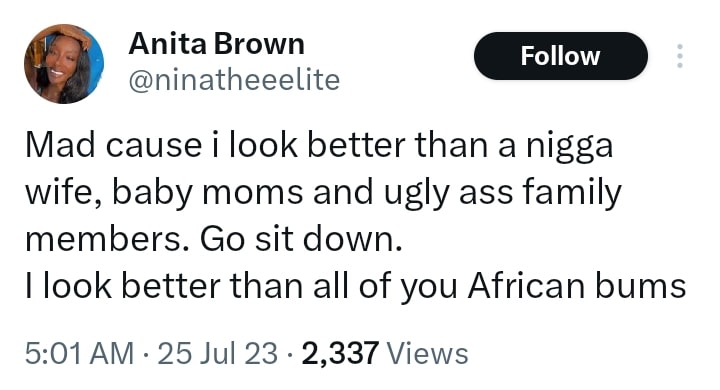720x390 pixels.
Task: Open the three-dot more options menu
Action: [x=680, y=56]
